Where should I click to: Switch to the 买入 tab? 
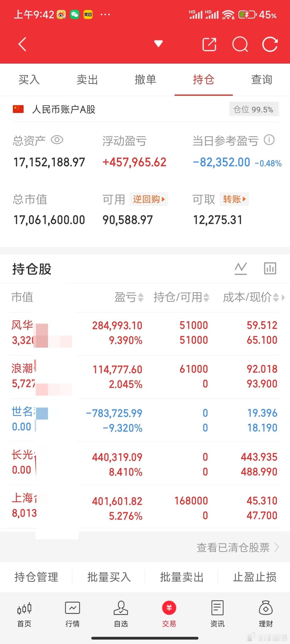pos(29,80)
